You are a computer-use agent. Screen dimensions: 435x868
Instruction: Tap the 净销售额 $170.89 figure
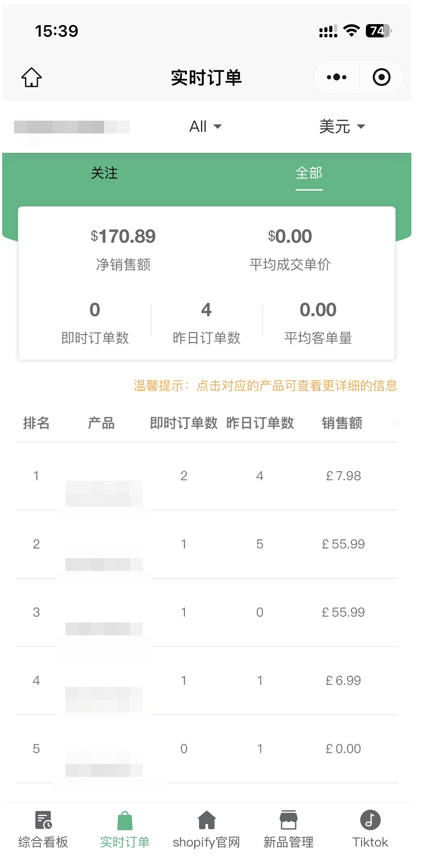[x=123, y=236]
